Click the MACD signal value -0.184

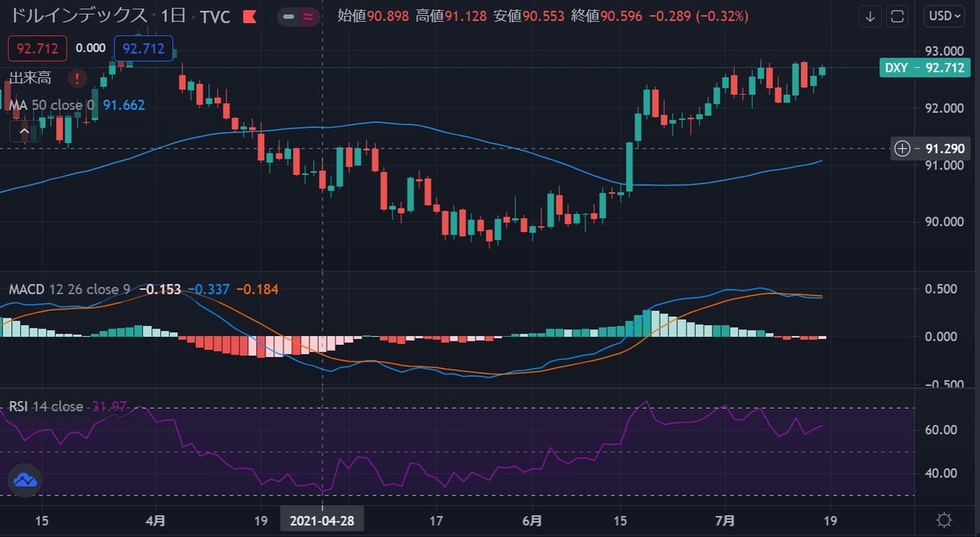click(256, 289)
